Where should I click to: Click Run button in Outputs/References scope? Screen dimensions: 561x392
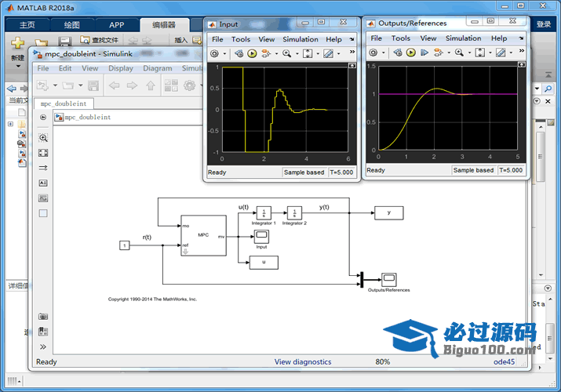[x=411, y=53]
